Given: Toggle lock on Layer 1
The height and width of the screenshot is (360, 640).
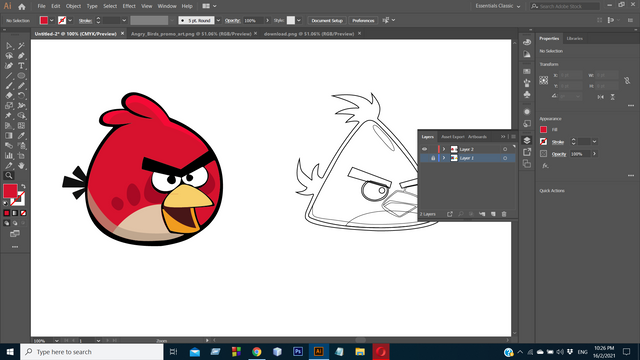Looking at the screenshot, I should [x=433, y=158].
